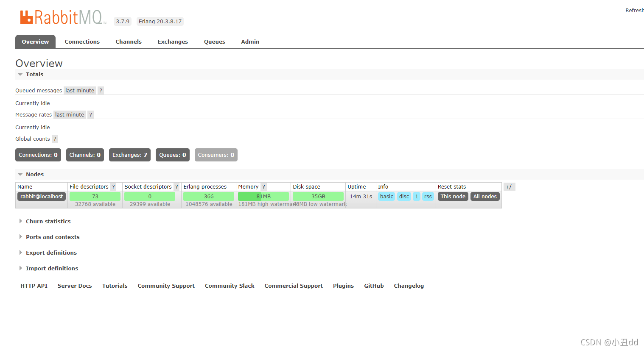
Task: Open Queued messages last minute range selector
Action: click(80, 91)
